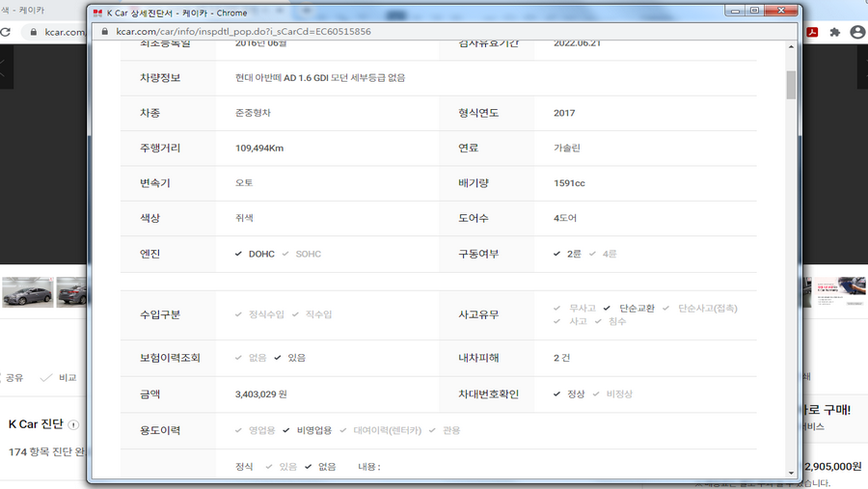The height and width of the screenshot is (489, 868).
Task: Open the first gray car thumbnail
Action: 28,292
